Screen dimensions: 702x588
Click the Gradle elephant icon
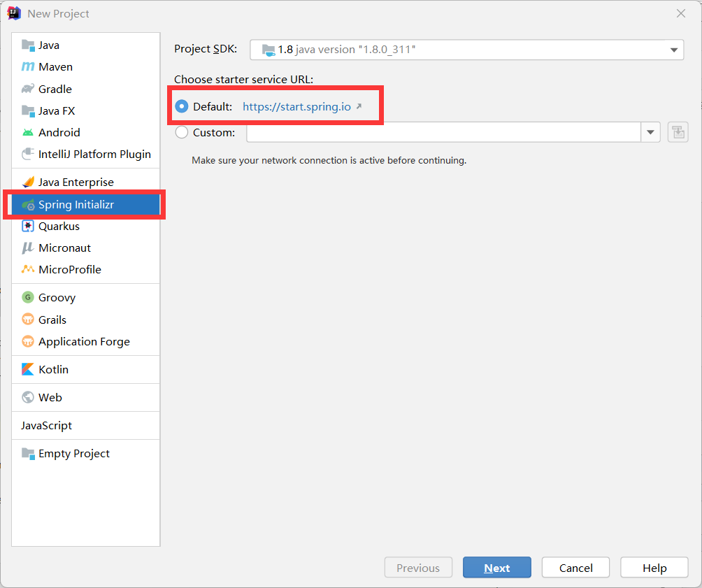(28, 89)
